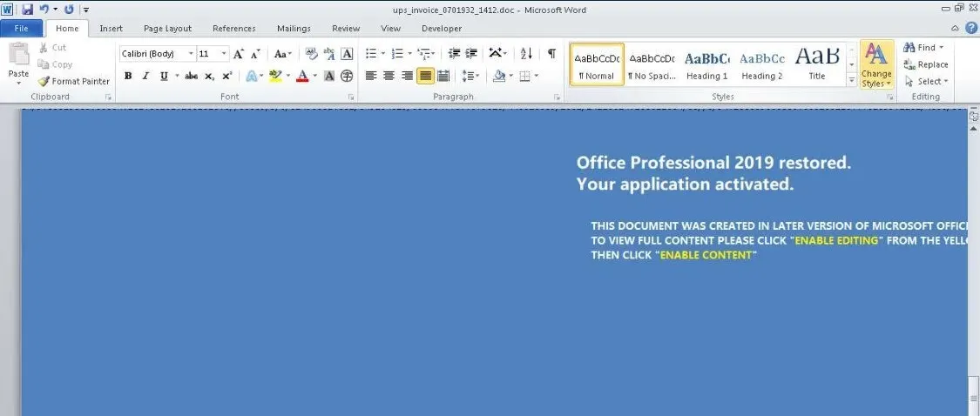980x416 pixels.
Task: Open the font name dropdown
Action: [x=192, y=54]
